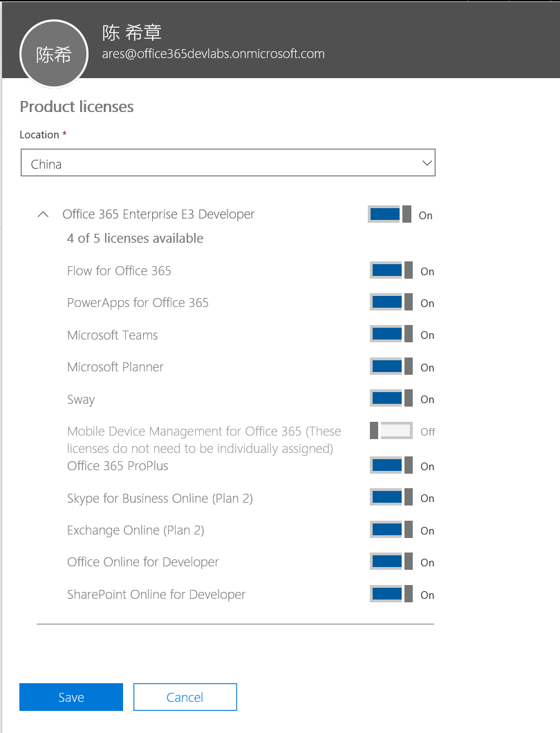Viewport: 560px width, 733px height.
Task: Disable PowerApps for Office 365
Action: pos(387,302)
